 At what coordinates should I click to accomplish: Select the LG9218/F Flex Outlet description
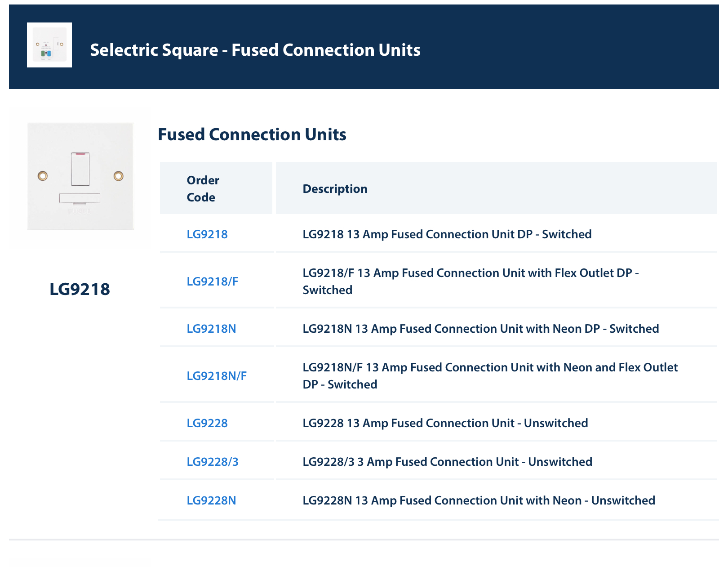pyautogui.click(x=471, y=281)
